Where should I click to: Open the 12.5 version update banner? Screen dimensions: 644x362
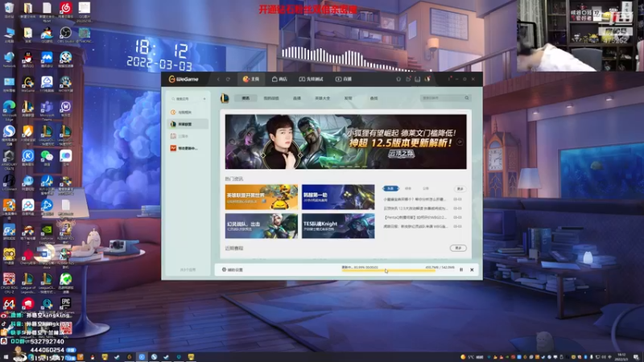(x=346, y=142)
